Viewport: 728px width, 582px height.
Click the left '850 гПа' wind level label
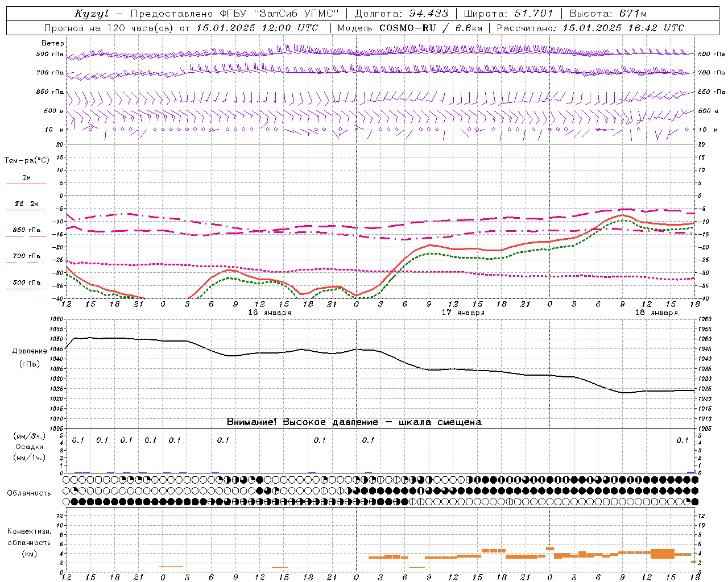50,92
